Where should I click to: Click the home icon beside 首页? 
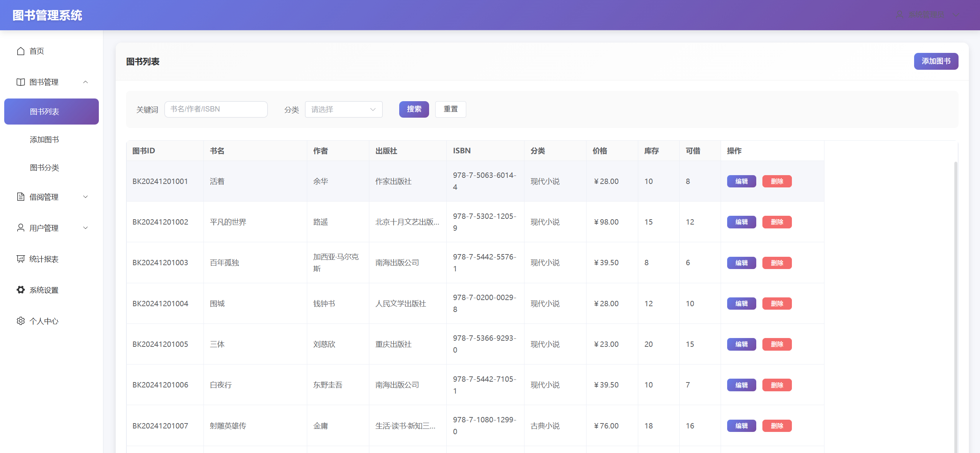[21, 51]
